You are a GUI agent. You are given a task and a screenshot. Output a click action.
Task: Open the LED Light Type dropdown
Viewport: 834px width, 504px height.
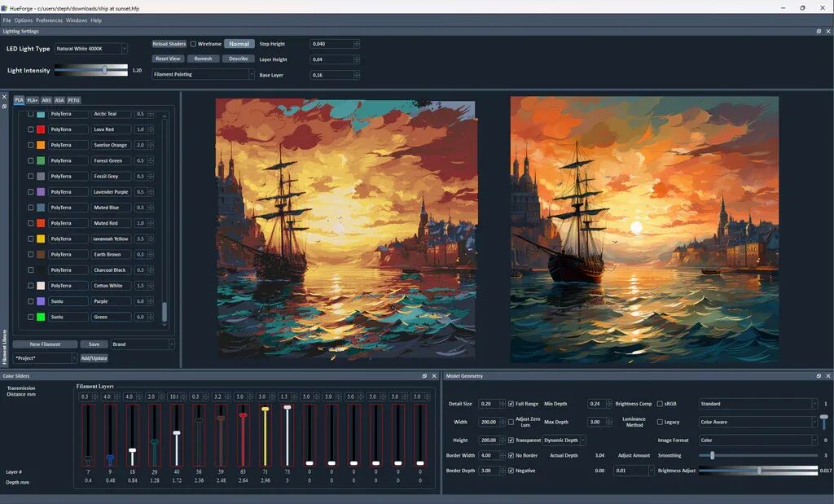(91, 49)
